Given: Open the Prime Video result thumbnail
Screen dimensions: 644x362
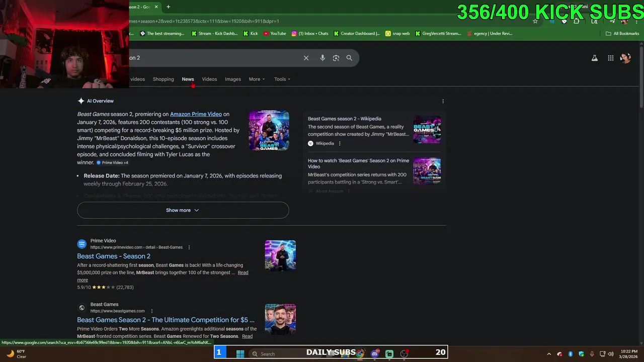Looking at the screenshot, I should 280,256.
